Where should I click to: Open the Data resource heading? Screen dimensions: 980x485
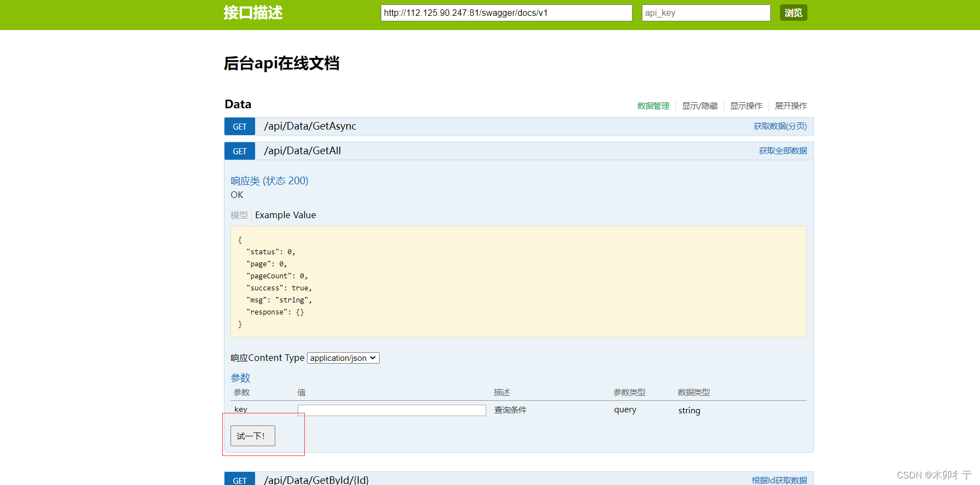tap(238, 104)
